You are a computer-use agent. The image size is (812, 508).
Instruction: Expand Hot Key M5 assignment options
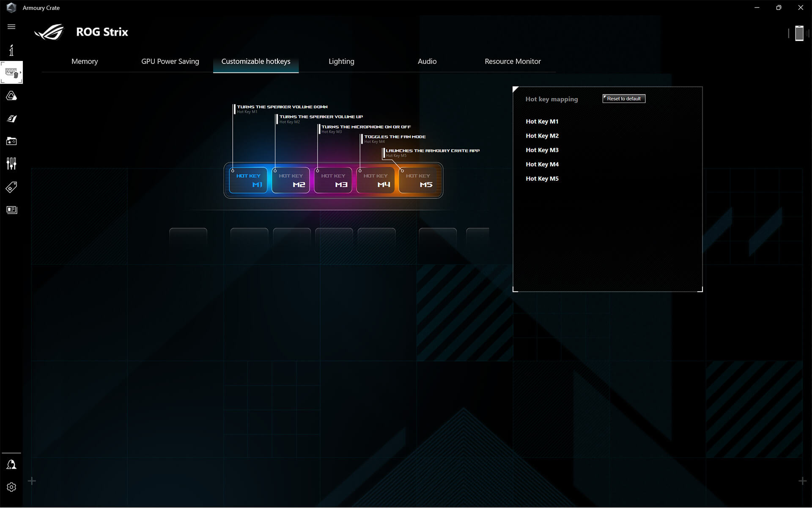541,179
